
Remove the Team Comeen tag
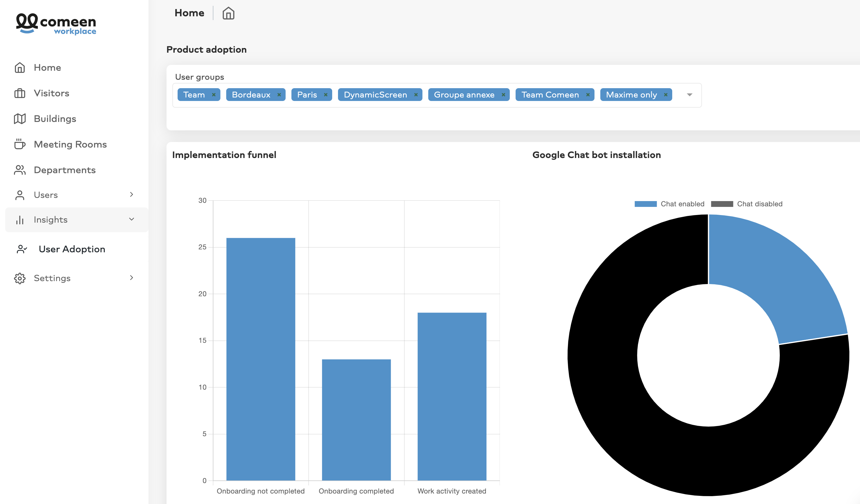pos(588,95)
